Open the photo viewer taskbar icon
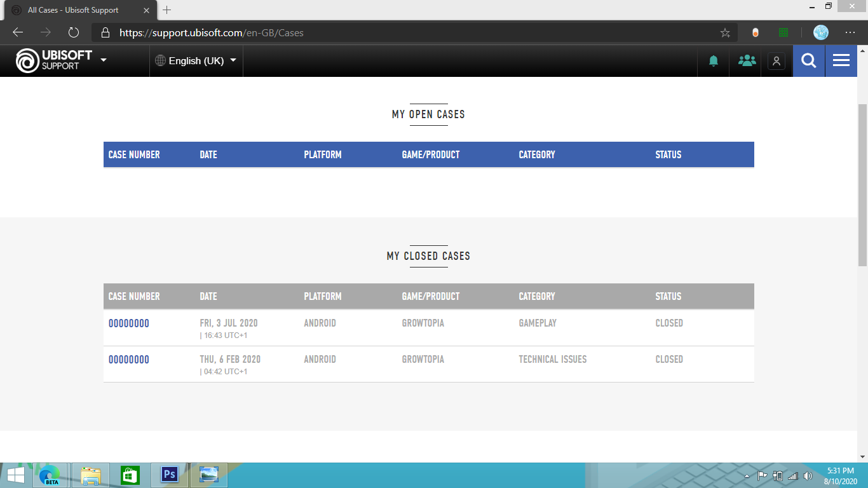868x488 pixels. [x=208, y=475]
